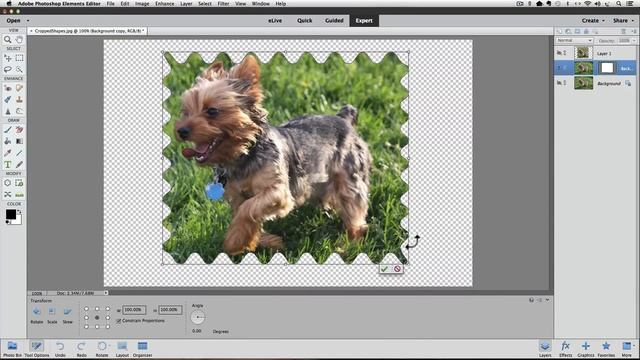Delete layer with the trash icon
Viewport: 640px width, 360px height.
point(623,31)
